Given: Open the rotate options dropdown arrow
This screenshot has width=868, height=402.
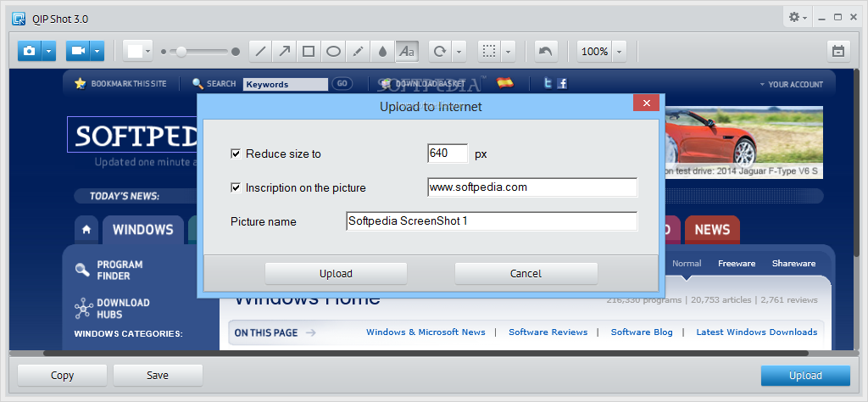Looking at the screenshot, I should [x=459, y=51].
